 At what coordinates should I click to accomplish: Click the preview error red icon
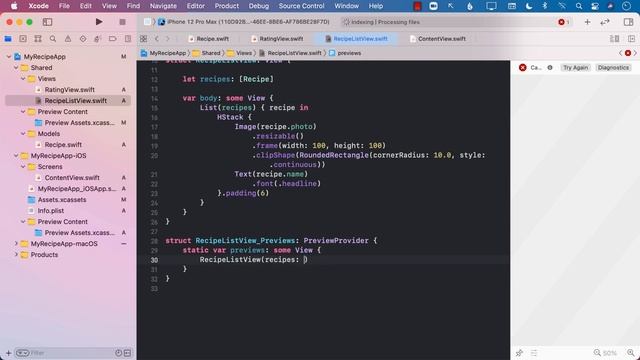click(522, 67)
